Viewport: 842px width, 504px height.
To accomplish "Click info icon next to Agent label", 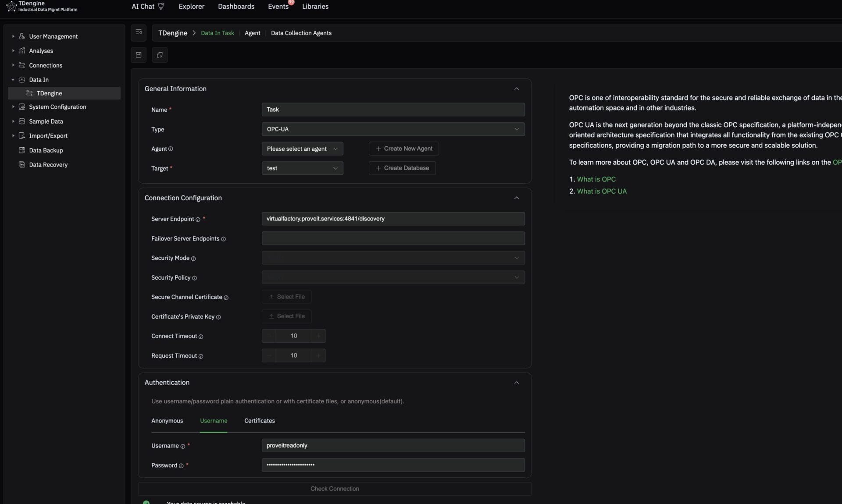I will click(x=171, y=149).
